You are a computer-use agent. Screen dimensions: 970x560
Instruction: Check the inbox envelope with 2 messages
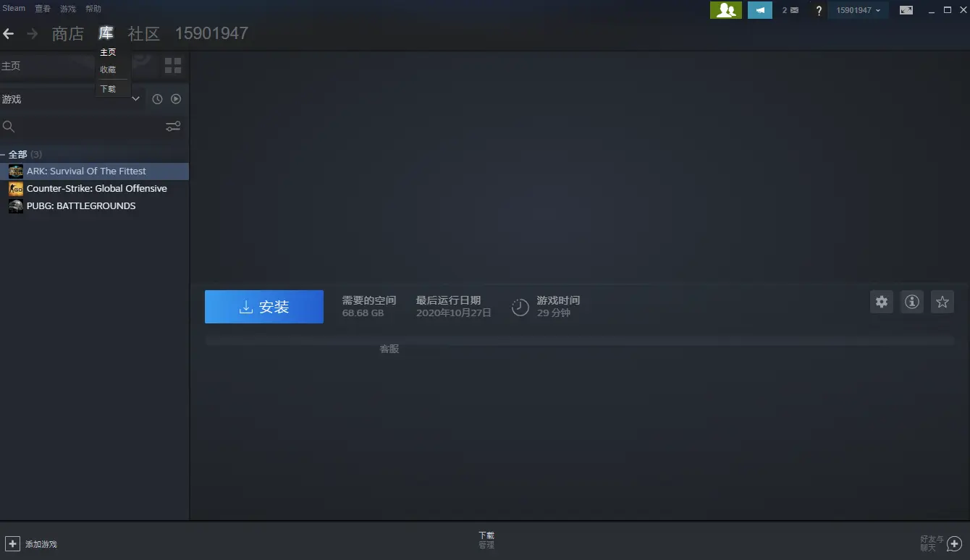coord(790,10)
